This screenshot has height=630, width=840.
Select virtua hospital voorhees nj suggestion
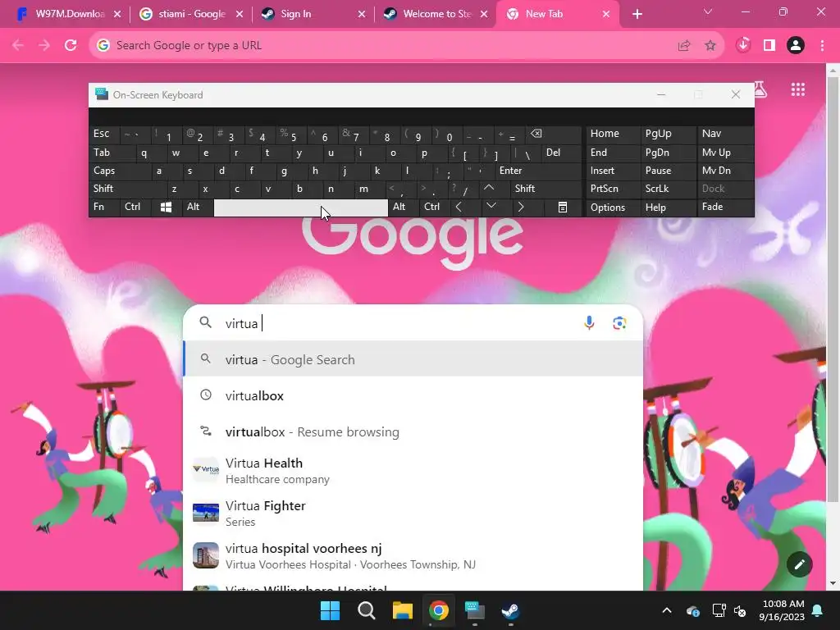[x=413, y=556]
